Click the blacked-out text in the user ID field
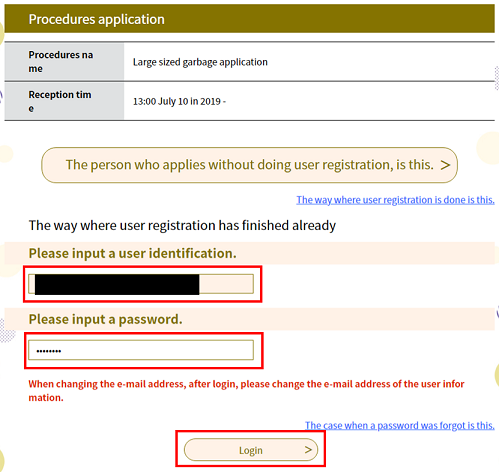The width and height of the screenshot is (499, 472). coord(117,284)
